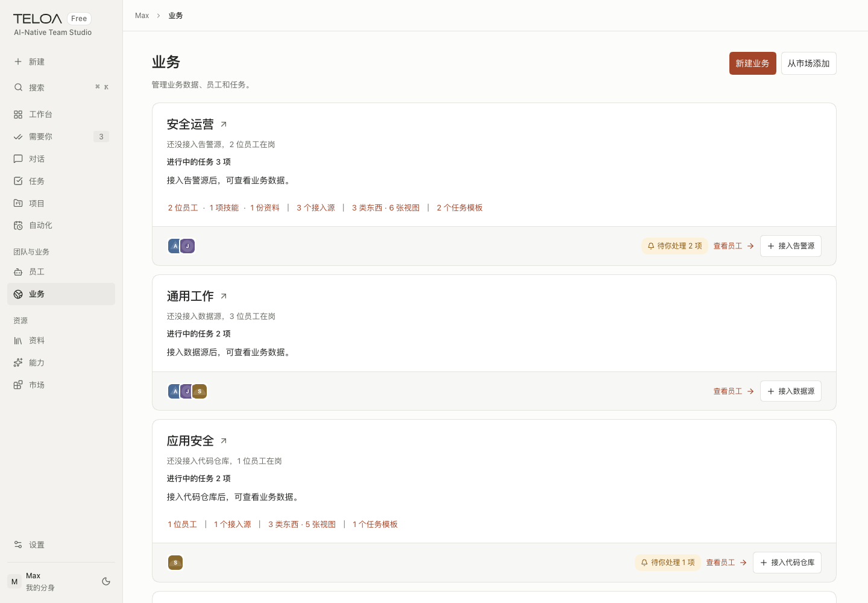Click 进行中的任务 3 项 text
The image size is (868, 603).
point(199,162)
